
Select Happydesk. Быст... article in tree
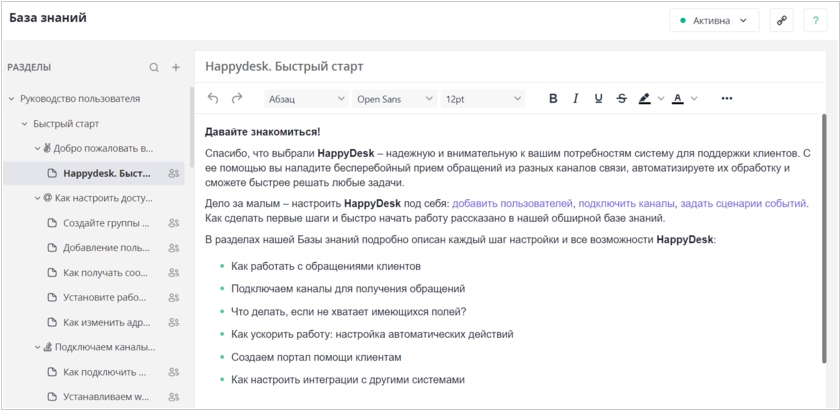[x=94, y=174]
